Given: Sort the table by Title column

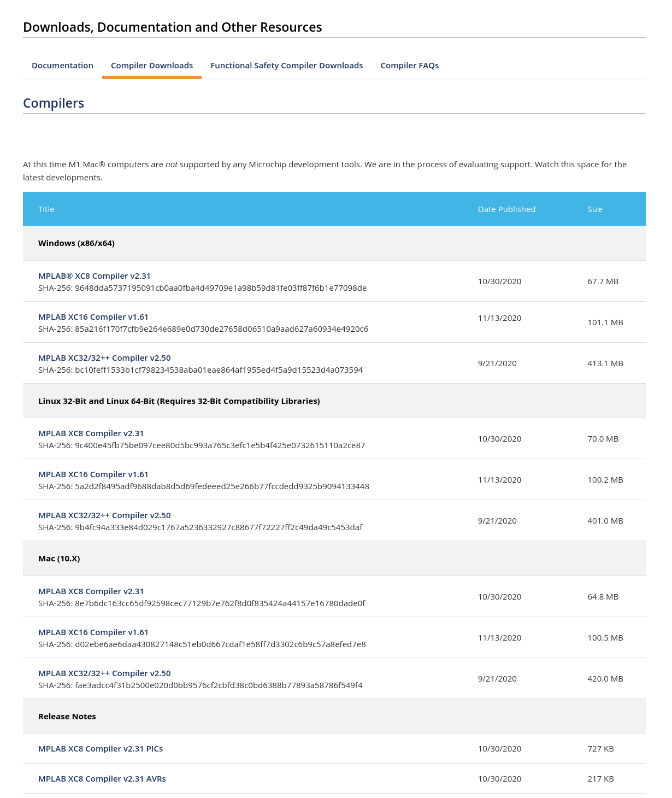Looking at the screenshot, I should tap(46, 209).
